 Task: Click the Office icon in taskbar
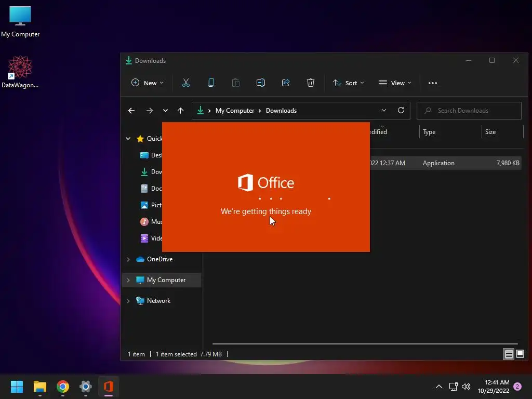click(109, 387)
